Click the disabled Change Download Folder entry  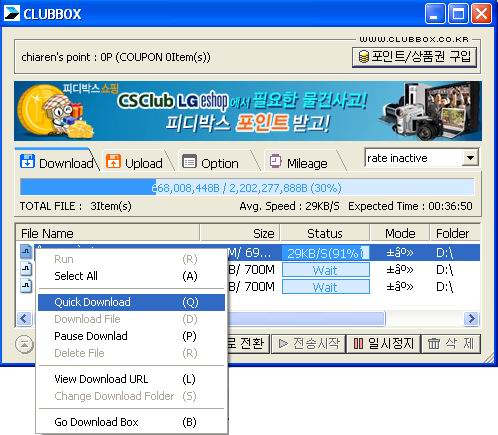[x=131, y=396]
